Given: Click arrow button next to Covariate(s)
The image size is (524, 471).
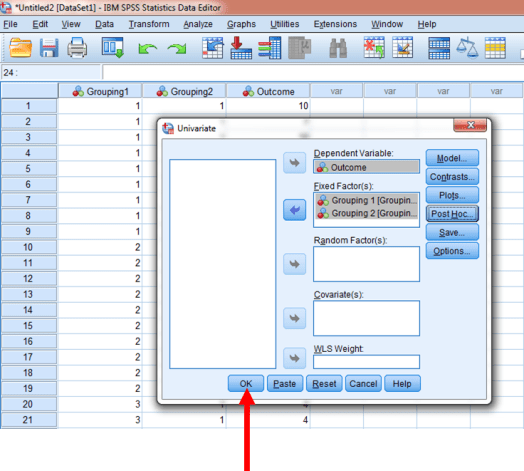Looking at the screenshot, I should tap(294, 318).
